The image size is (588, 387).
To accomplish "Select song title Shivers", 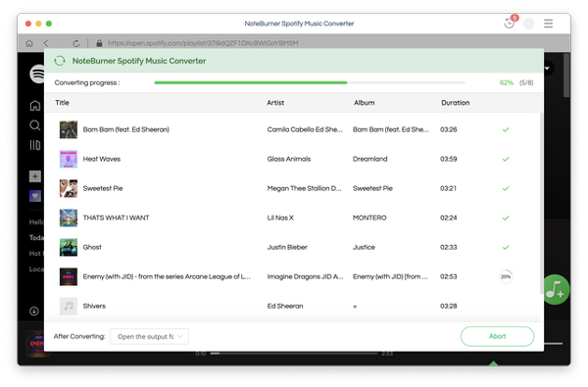I will (x=94, y=306).
